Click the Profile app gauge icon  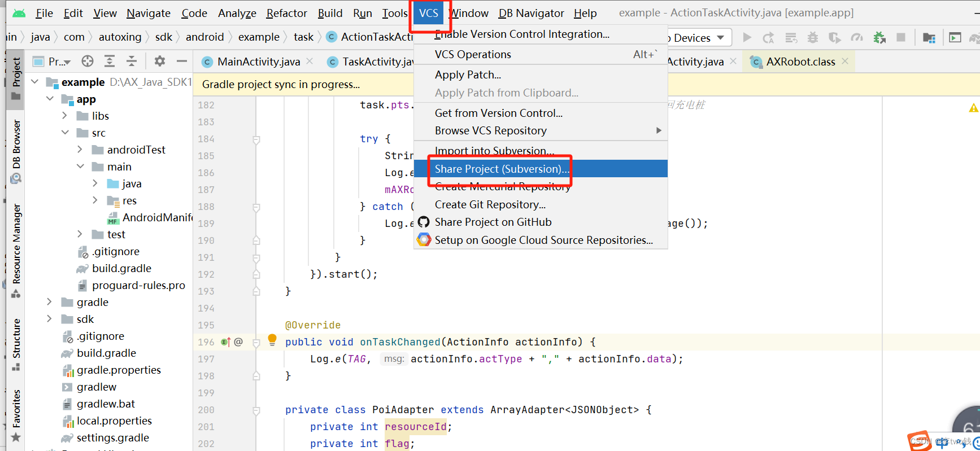coord(857,38)
